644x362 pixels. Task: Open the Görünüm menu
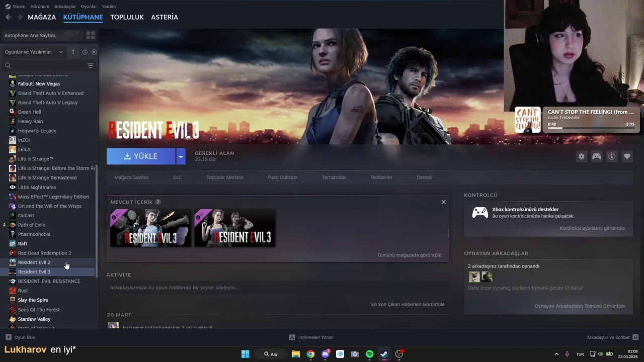click(40, 7)
